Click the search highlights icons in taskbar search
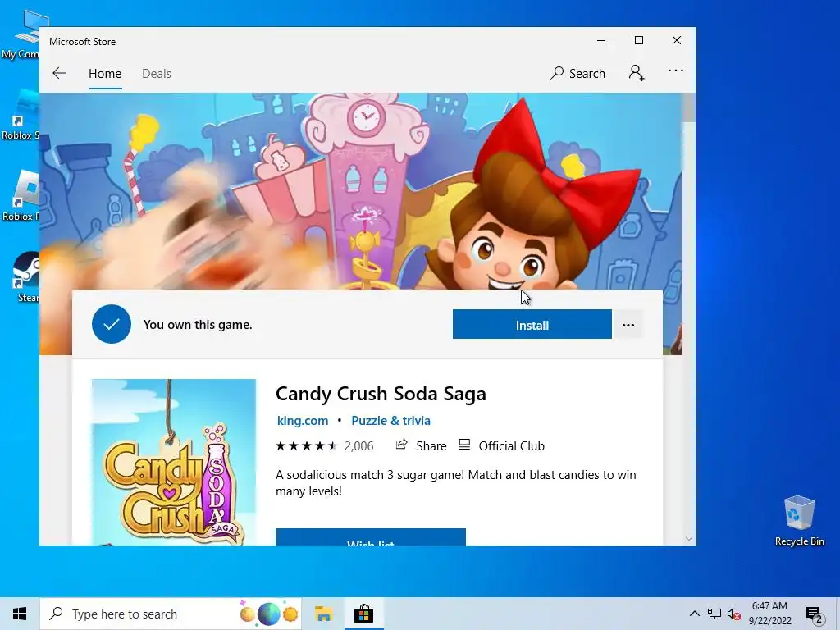 269,614
